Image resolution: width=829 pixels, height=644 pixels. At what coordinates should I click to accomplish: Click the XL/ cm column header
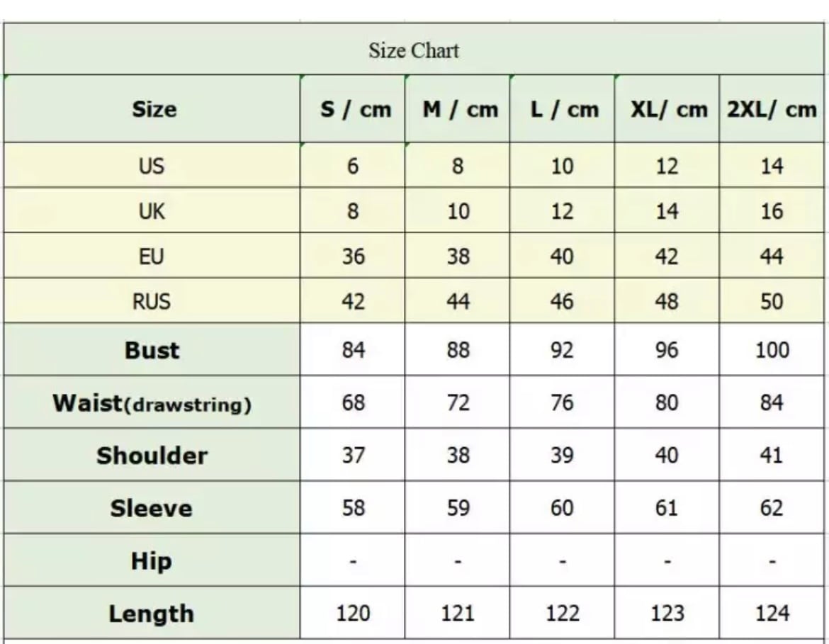[667, 109]
